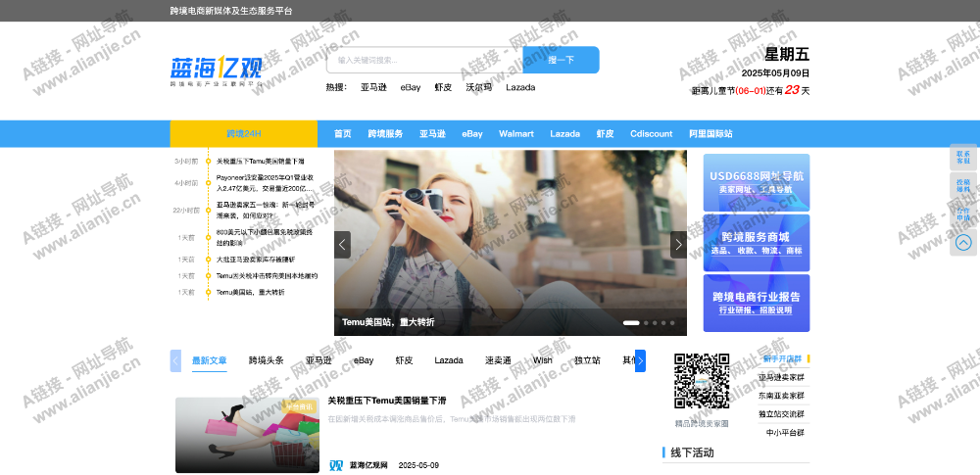Select hot search term 亚马逊
The image size is (980, 475).
pos(373,87)
